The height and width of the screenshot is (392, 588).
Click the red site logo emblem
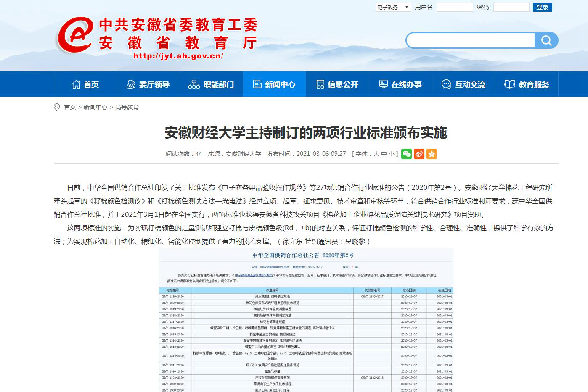(x=75, y=35)
